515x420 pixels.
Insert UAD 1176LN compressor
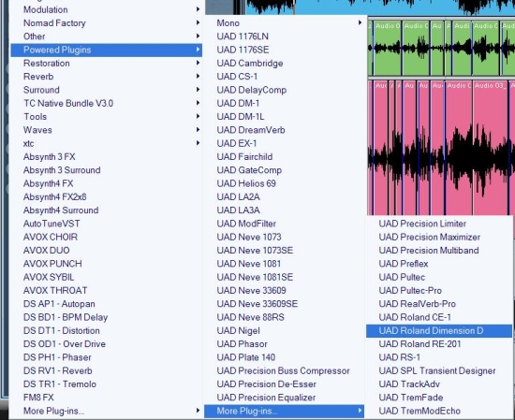point(284,36)
